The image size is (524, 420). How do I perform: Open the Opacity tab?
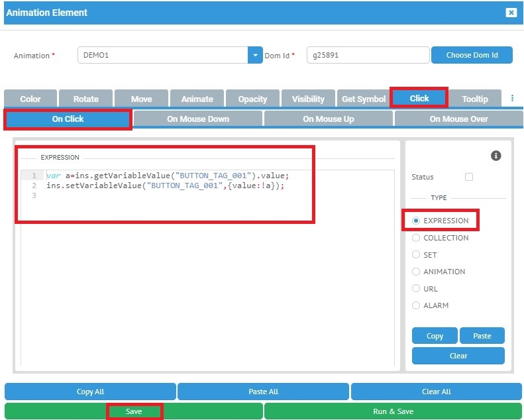[x=252, y=99]
